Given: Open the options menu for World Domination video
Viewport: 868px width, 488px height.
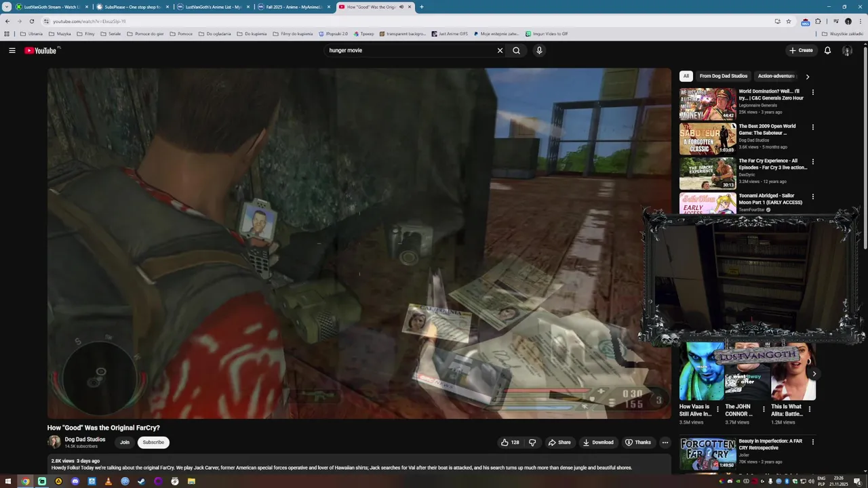Looking at the screenshot, I should point(813,92).
